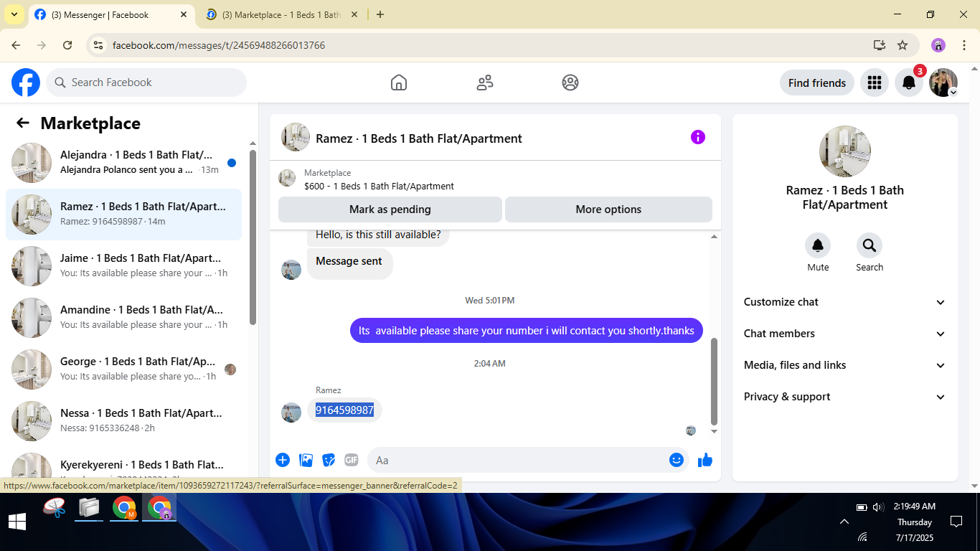This screenshot has width=980, height=551.
Task: Go to Facebook Home icon
Action: click(x=399, y=83)
